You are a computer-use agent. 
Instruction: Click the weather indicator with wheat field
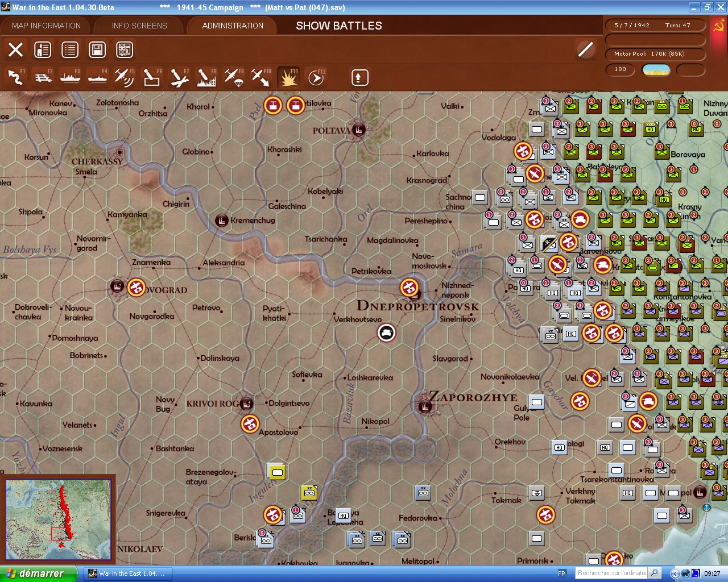(656, 70)
